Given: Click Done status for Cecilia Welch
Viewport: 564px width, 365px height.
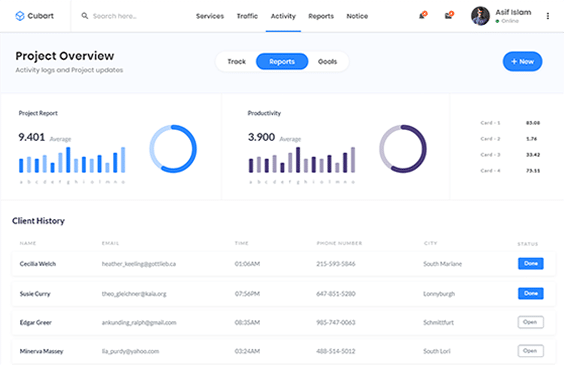Looking at the screenshot, I should [x=531, y=264].
